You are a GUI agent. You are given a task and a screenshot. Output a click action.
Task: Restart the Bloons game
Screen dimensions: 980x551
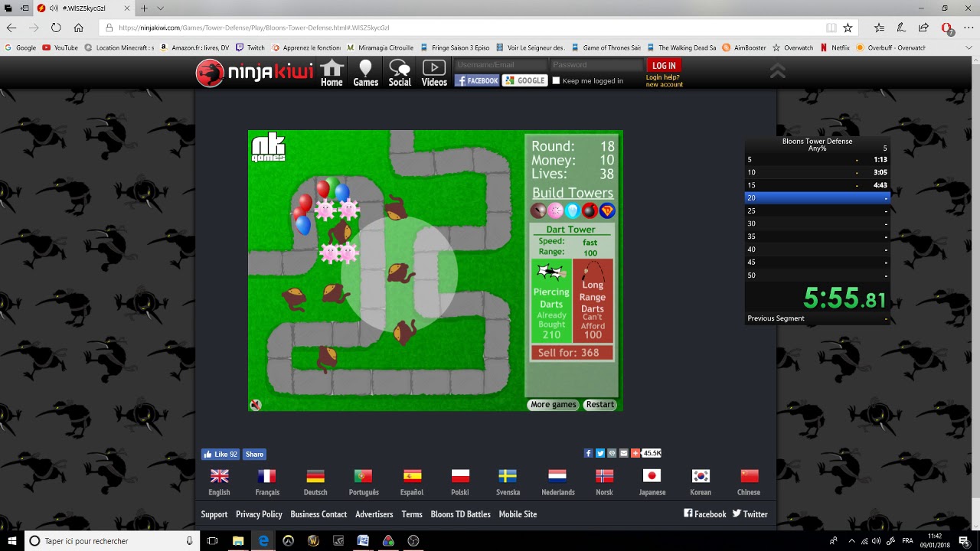599,404
